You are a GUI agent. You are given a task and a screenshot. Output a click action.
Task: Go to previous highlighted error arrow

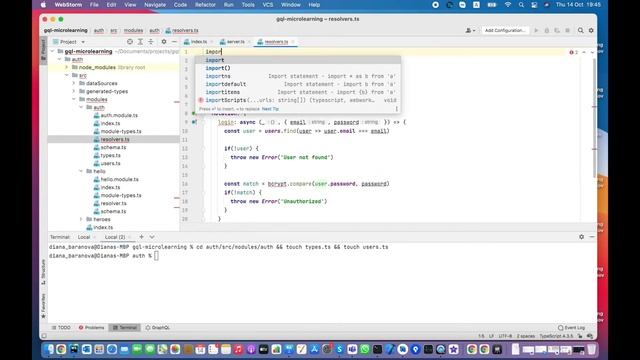pyautogui.click(x=584, y=52)
